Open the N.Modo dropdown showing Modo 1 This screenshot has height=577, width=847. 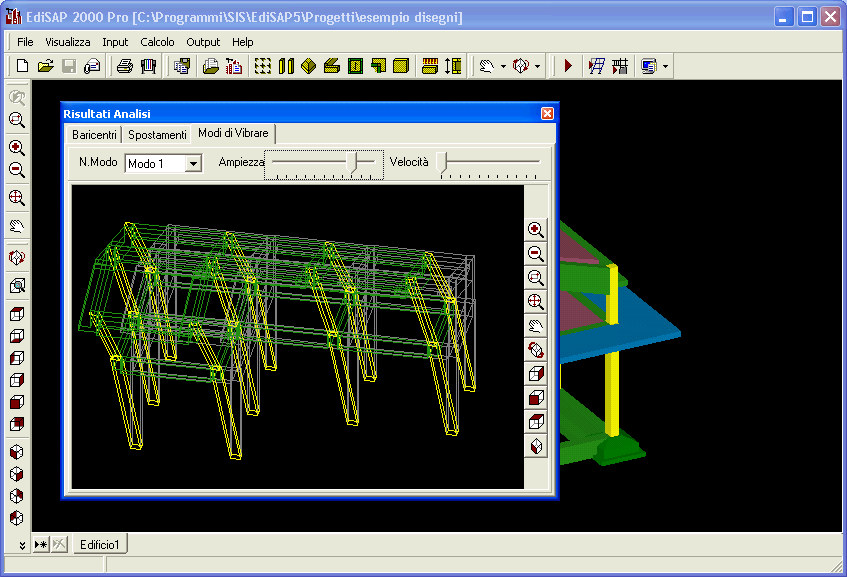(x=194, y=163)
